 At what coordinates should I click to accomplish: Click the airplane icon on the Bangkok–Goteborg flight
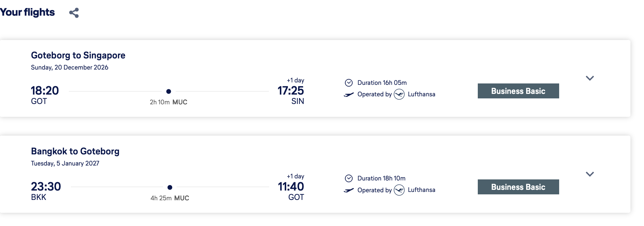349,190
